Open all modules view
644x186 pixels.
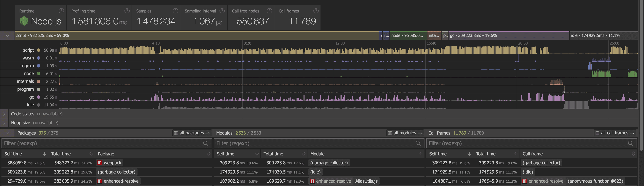405,133
